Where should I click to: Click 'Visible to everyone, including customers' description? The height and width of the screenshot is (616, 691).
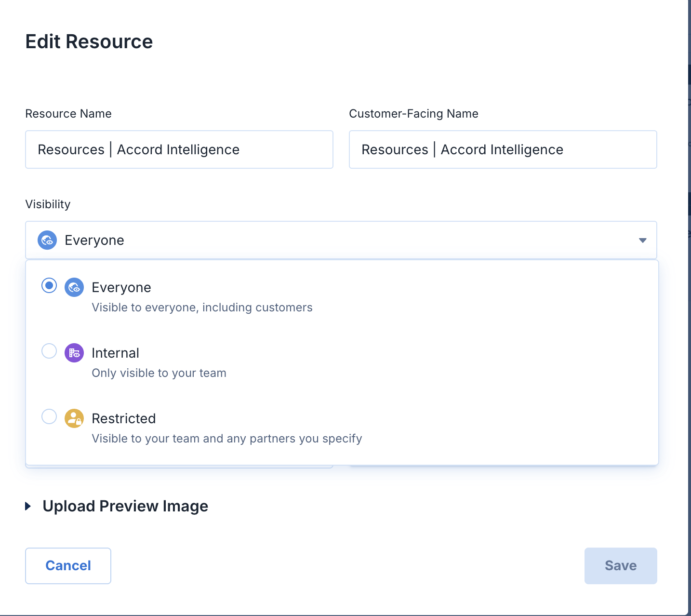pyautogui.click(x=202, y=308)
